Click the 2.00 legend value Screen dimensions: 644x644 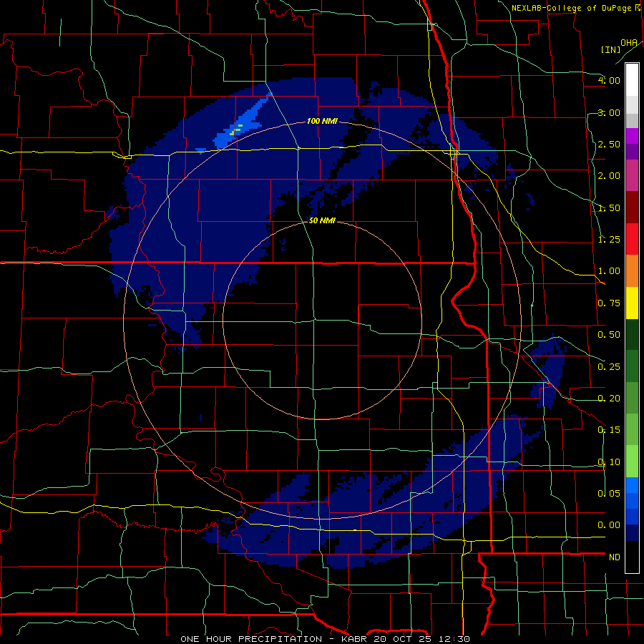609,176
